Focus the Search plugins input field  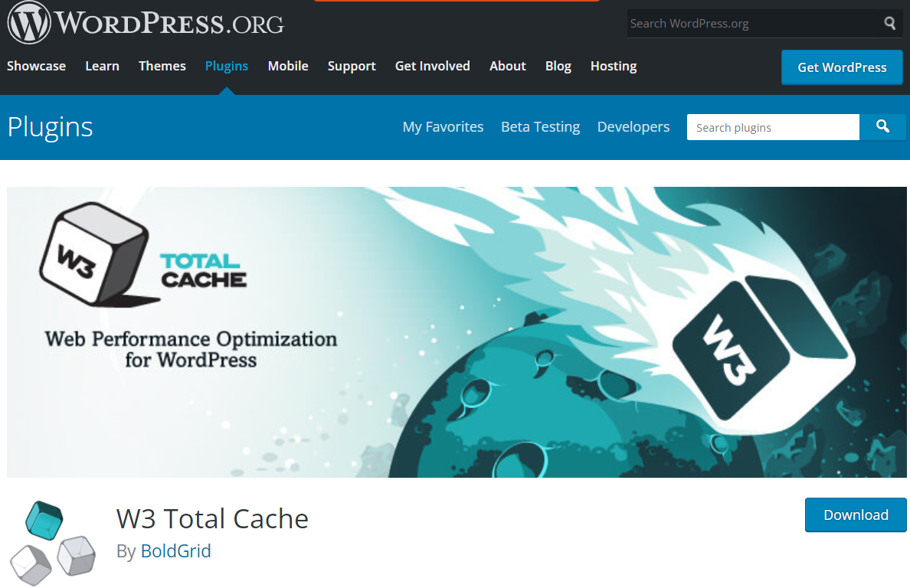tap(772, 127)
